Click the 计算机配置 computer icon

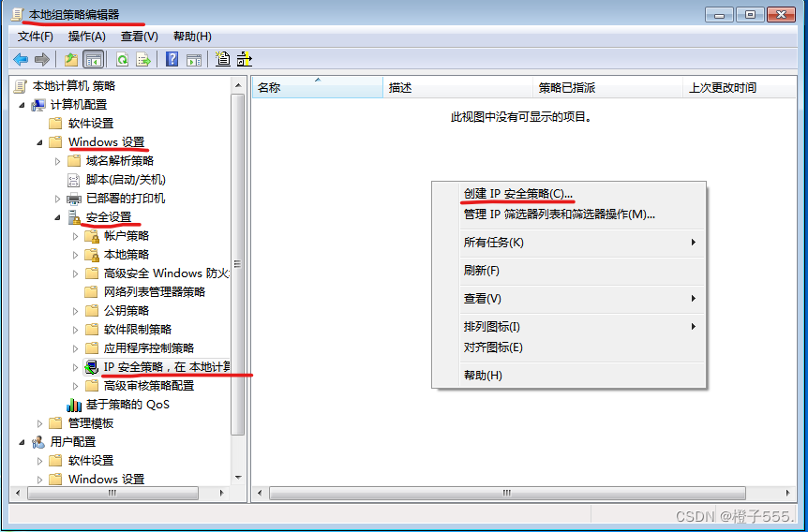(38, 105)
